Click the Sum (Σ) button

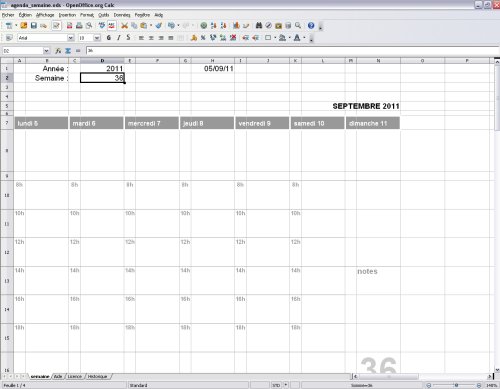tap(68, 51)
